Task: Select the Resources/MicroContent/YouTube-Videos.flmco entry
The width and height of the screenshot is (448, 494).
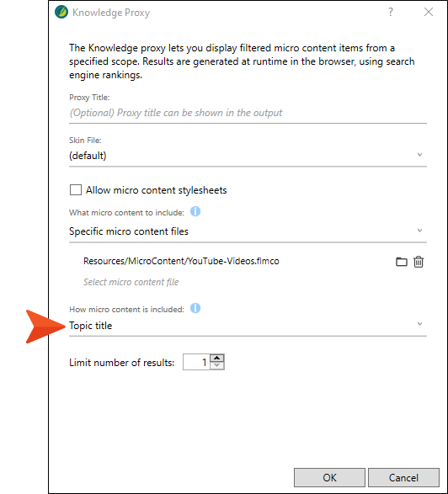Action: [181, 261]
